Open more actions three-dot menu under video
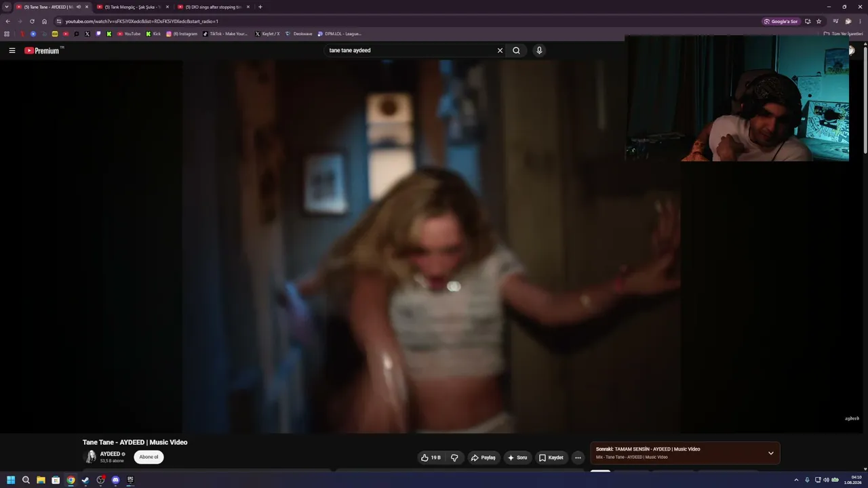 coord(578,457)
